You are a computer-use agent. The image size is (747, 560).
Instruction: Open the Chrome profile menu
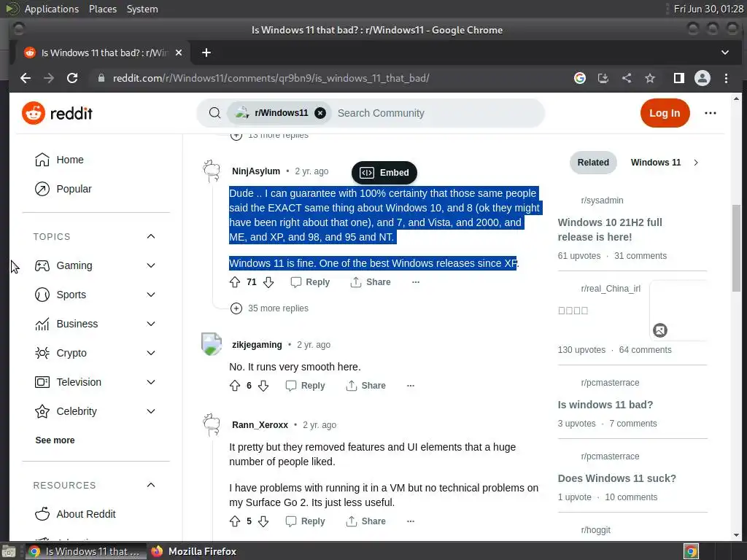(703, 78)
